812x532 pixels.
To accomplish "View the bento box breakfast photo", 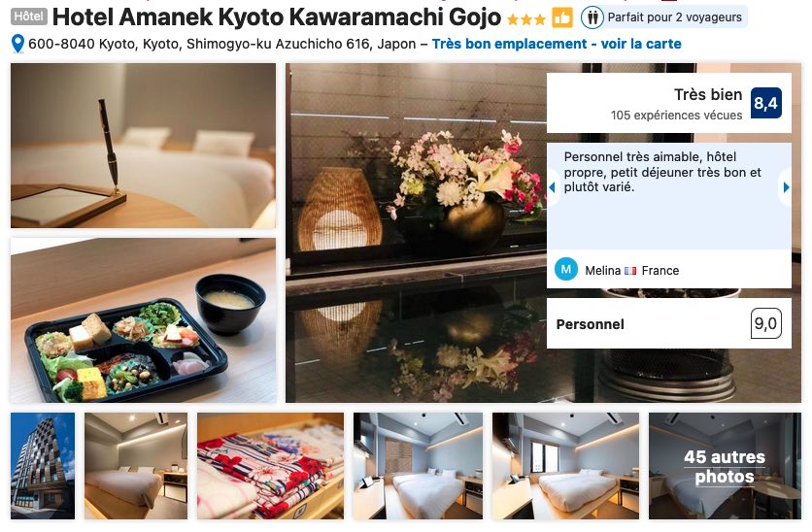I will click(144, 320).
